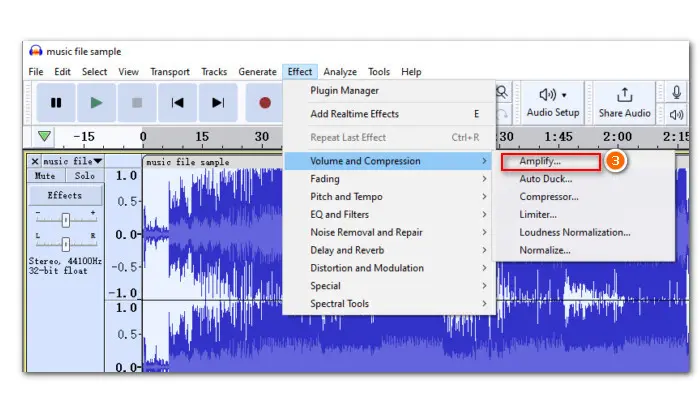
Task: Close the track with the X button
Action: (x=35, y=161)
